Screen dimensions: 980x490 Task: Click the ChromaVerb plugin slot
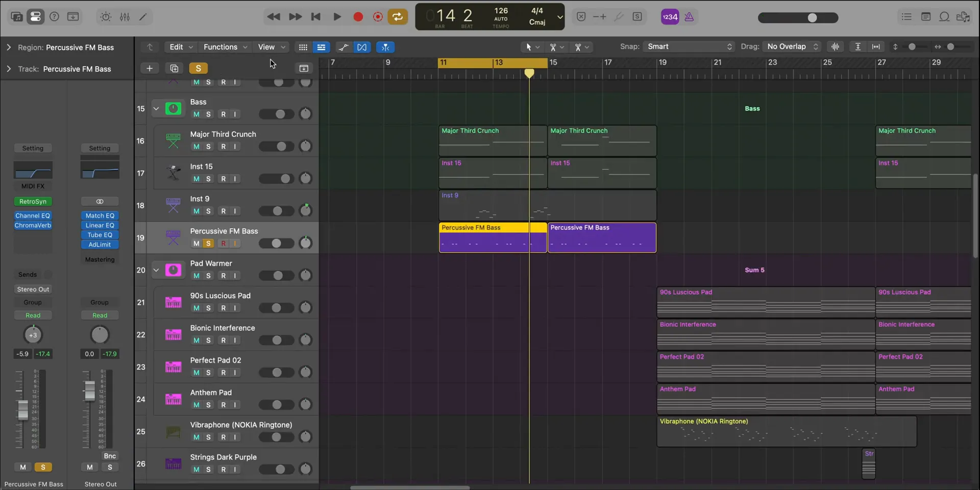pos(33,226)
